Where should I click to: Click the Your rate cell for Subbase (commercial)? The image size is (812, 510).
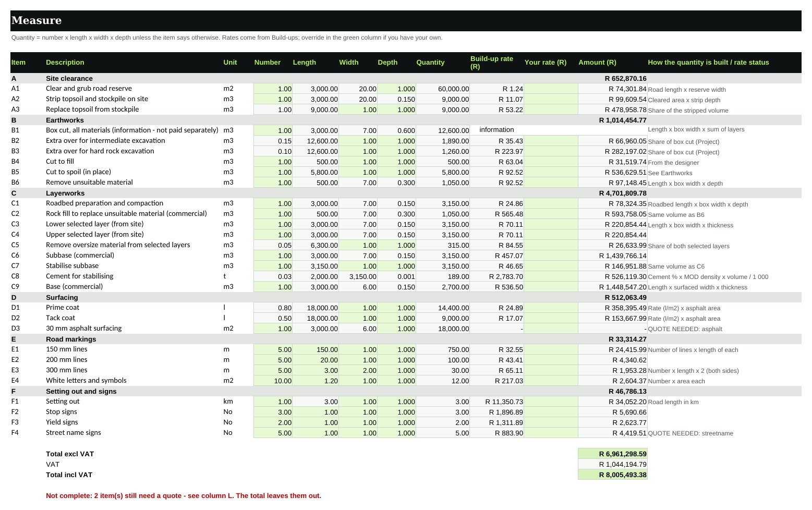(551, 256)
